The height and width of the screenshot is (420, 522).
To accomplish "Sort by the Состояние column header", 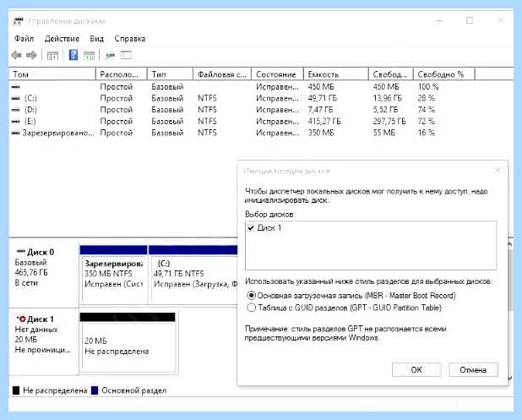I will 277,74.
